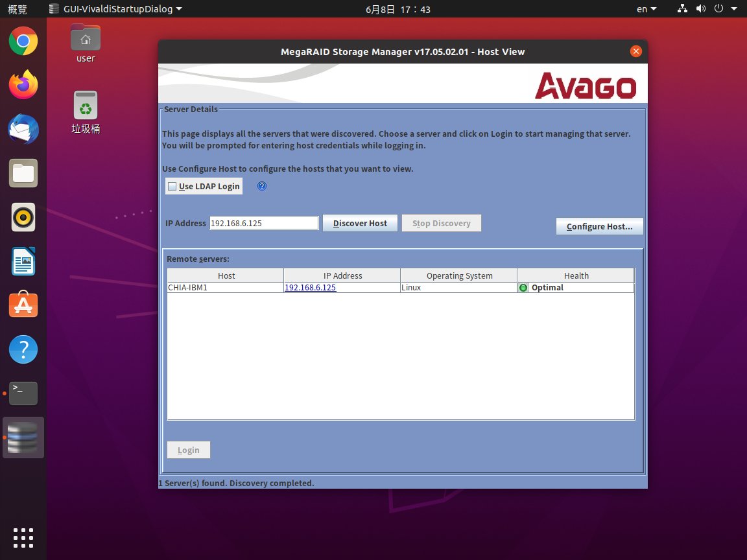Enable the Use LDAP Login checkbox

172,187
